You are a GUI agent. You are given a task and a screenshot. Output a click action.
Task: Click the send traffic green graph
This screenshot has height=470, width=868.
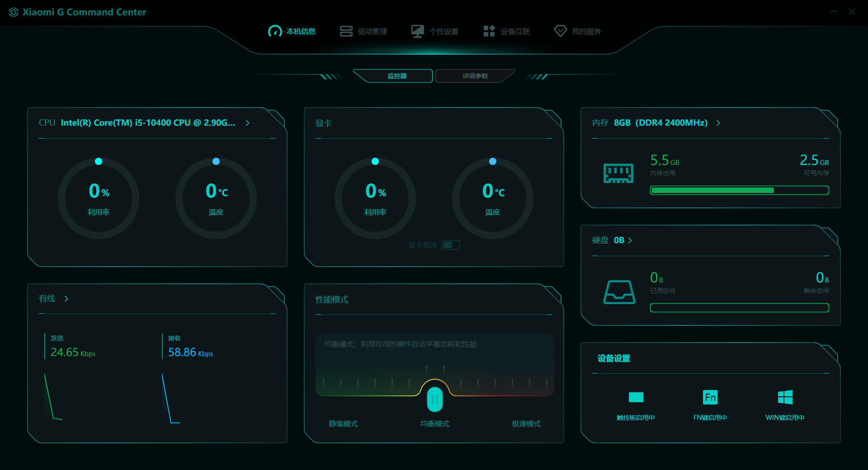click(53, 397)
